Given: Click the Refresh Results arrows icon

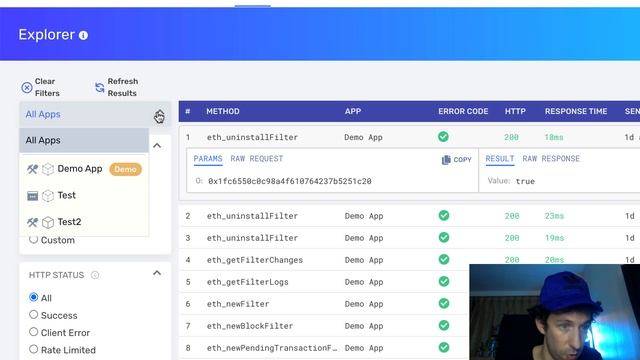Looking at the screenshot, I should (x=100, y=87).
